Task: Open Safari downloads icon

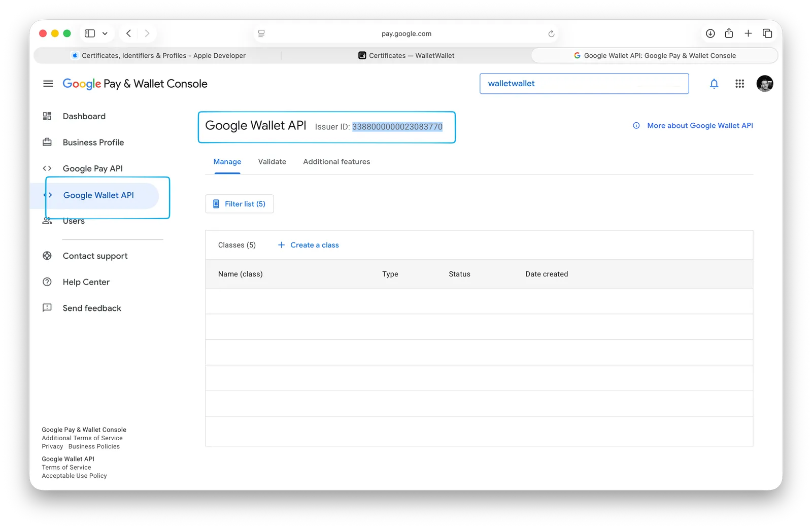Action: coord(710,33)
